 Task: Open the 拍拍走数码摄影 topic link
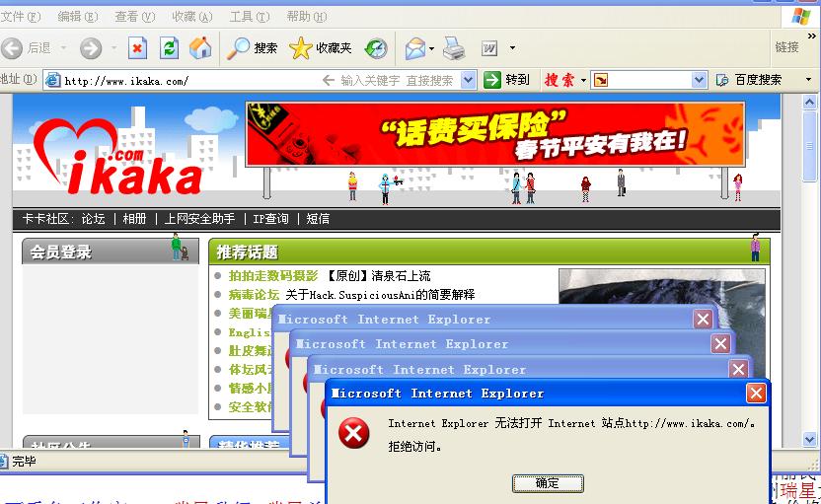tap(273, 276)
